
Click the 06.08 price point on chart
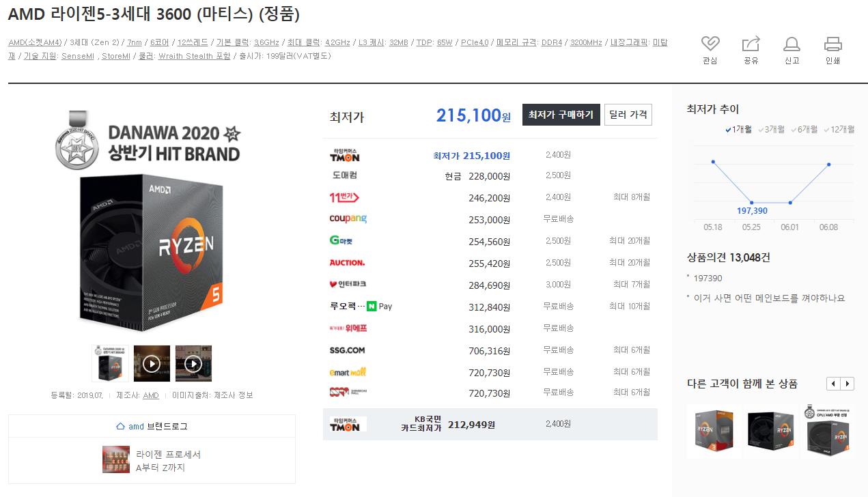click(829, 165)
